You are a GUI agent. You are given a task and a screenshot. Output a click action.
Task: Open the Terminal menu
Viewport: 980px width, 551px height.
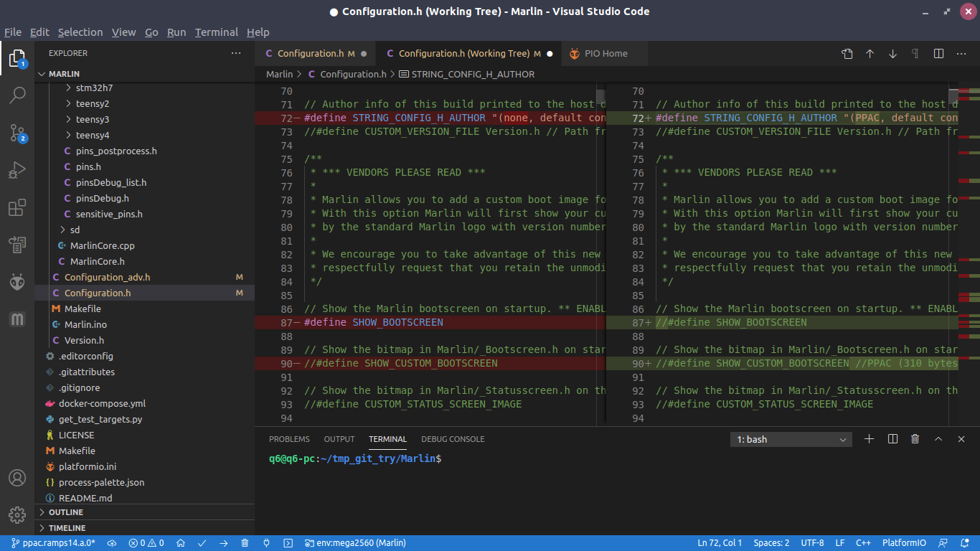click(x=217, y=32)
